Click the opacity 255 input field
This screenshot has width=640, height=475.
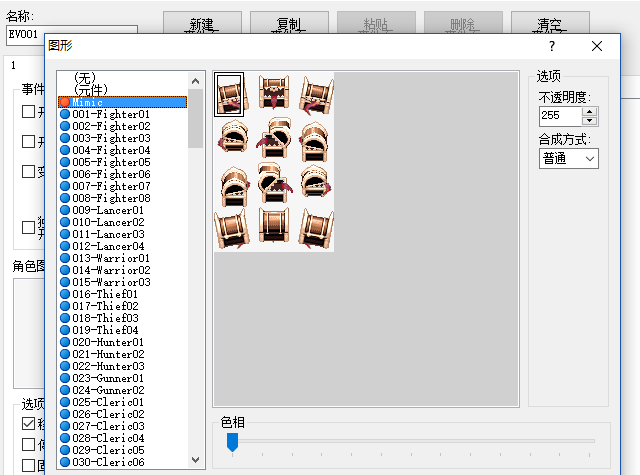(x=560, y=116)
